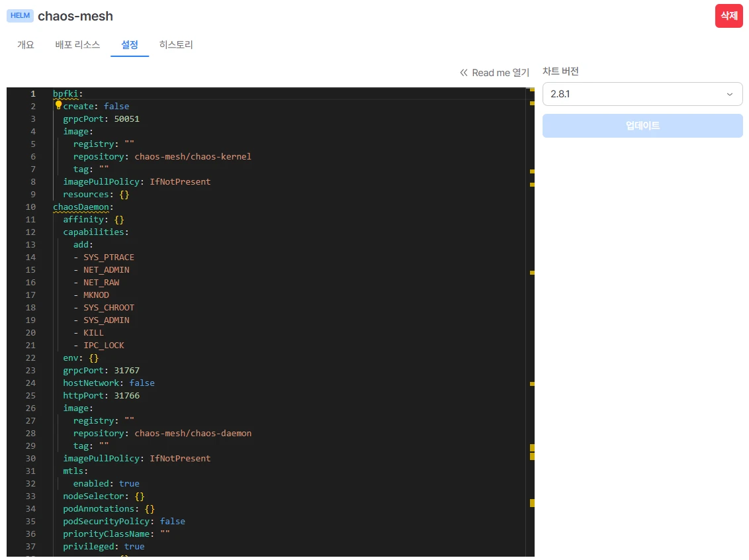Click the nodeSelector key on line 33
The image size is (749, 560).
[x=94, y=496]
